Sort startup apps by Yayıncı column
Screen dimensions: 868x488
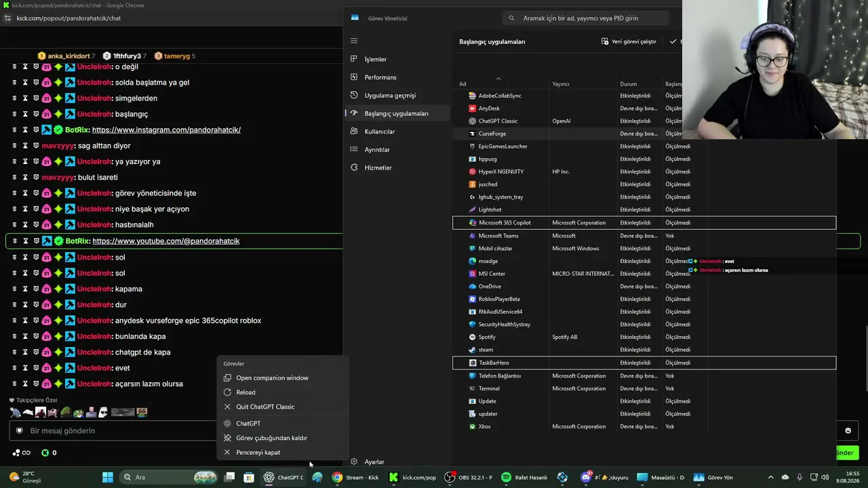click(x=561, y=84)
